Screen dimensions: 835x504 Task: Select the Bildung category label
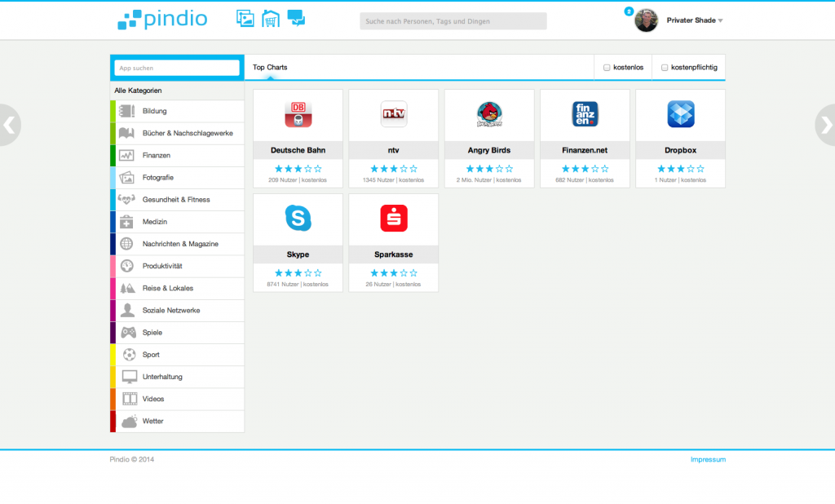(x=154, y=111)
